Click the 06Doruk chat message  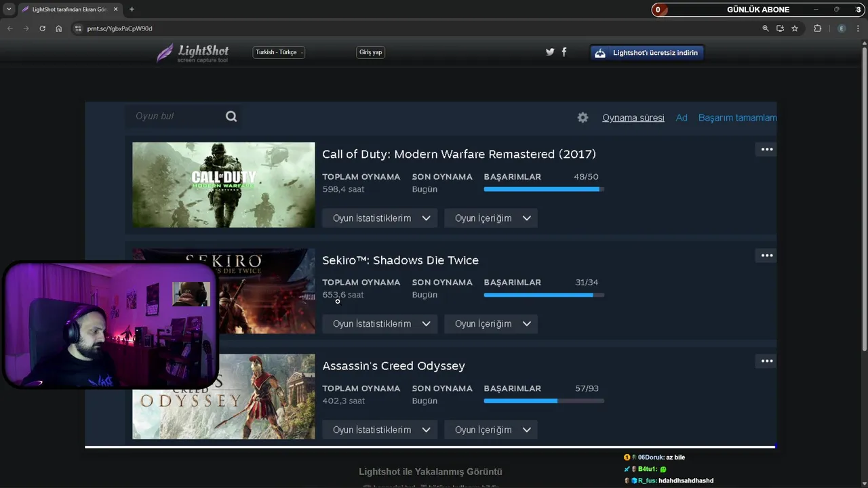(x=654, y=457)
